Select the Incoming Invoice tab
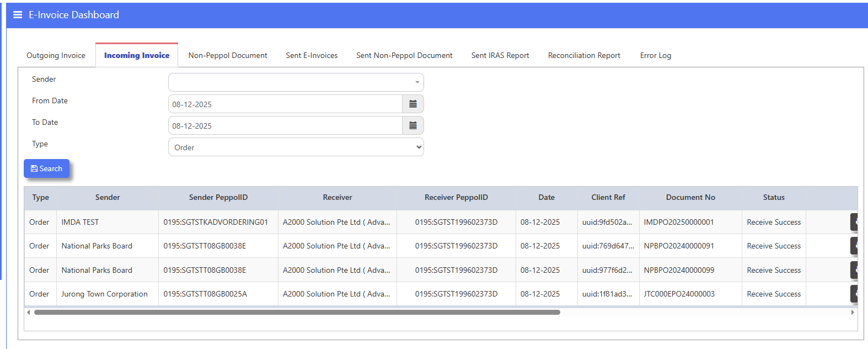 (137, 55)
